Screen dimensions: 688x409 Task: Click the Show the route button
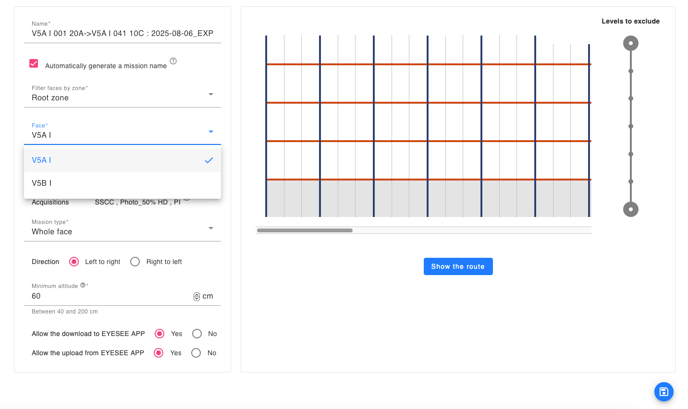458,267
